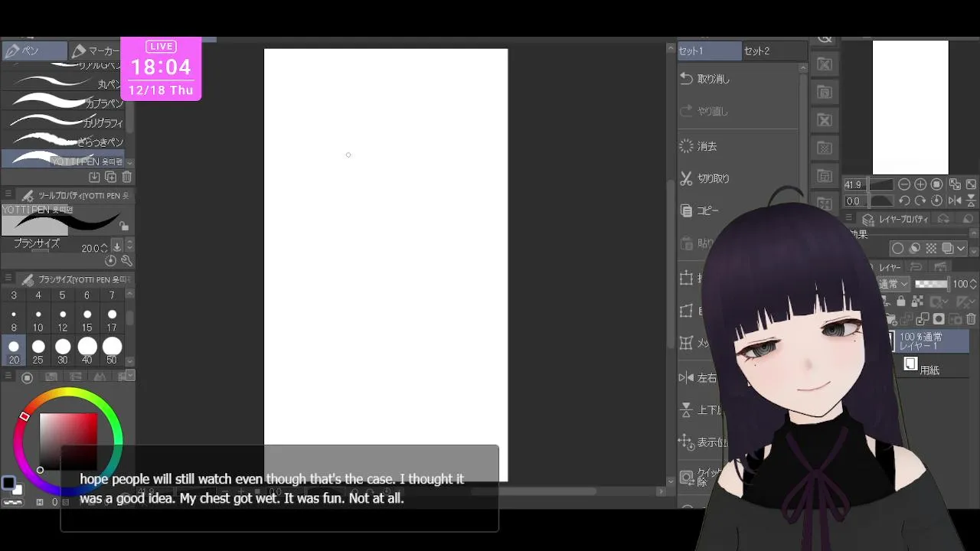980x551 pixels.
Task: Toggle navigator flip horizontal icon
Action: point(955,201)
